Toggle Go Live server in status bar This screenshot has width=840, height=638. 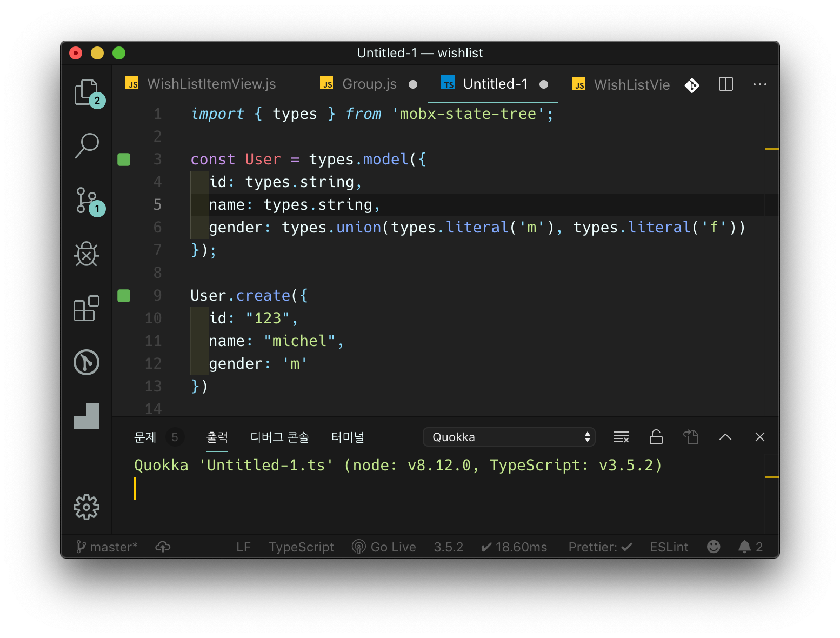pyautogui.click(x=384, y=547)
